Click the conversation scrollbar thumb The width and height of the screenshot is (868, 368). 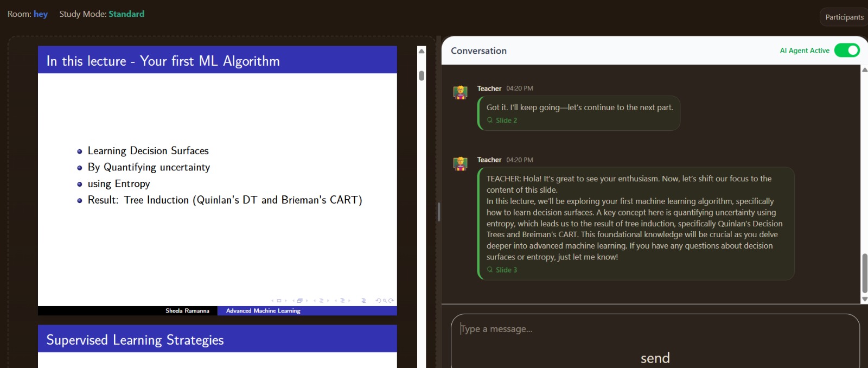pos(865,273)
